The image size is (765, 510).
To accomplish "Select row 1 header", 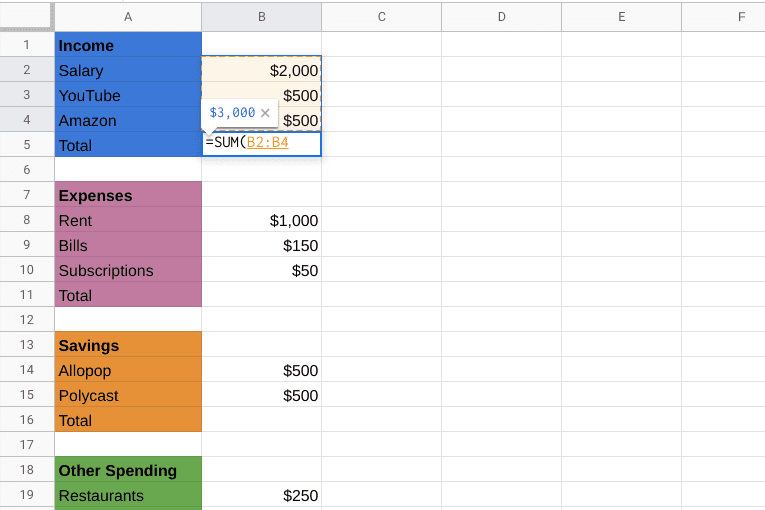I will tap(27, 45).
